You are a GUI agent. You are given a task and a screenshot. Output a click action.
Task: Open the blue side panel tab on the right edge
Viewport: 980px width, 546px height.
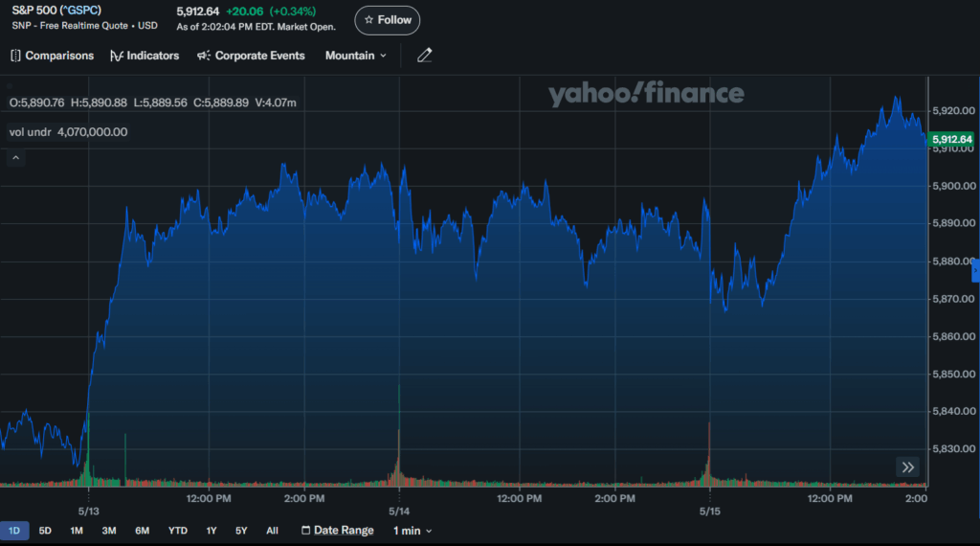point(975,270)
